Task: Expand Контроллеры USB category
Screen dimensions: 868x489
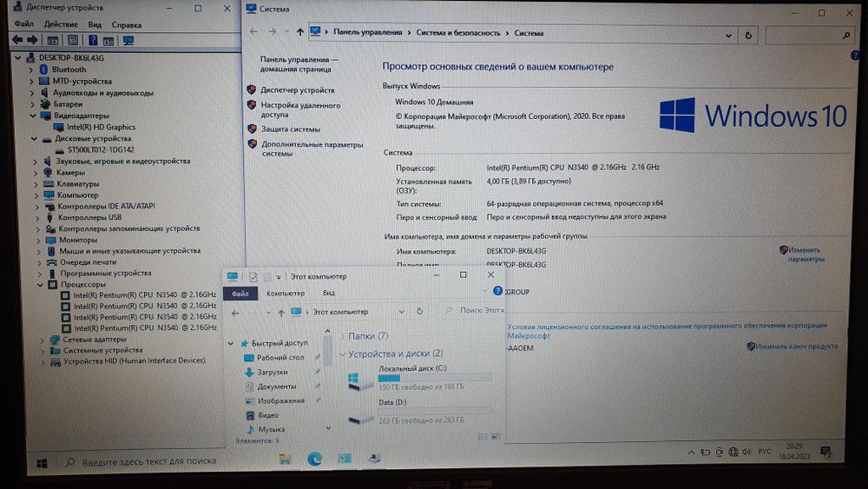Action: (x=36, y=218)
